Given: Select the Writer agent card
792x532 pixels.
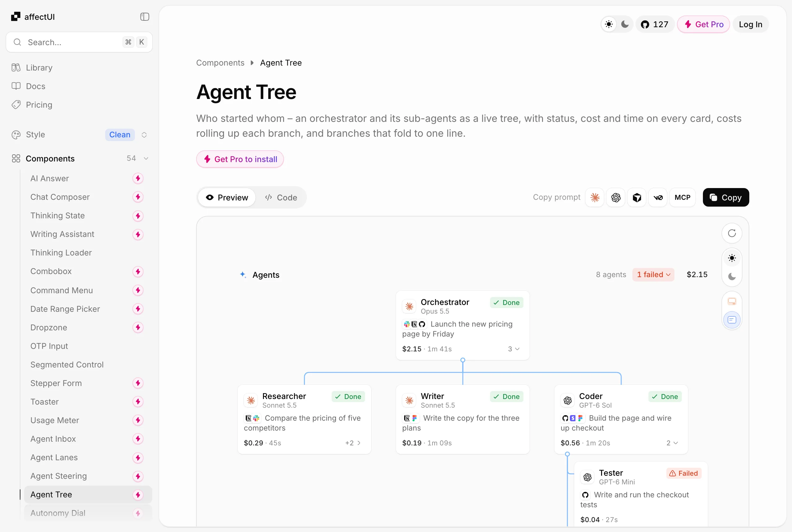Looking at the screenshot, I should tap(463, 419).
